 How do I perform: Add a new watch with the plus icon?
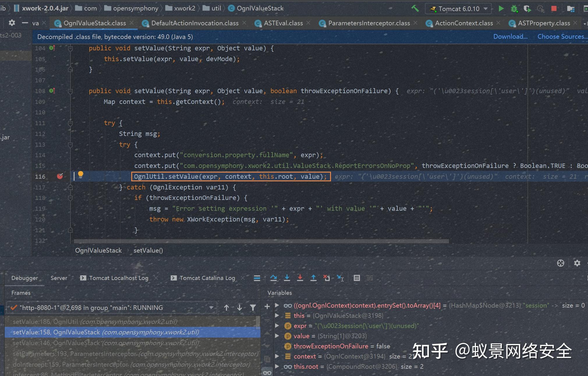tap(267, 306)
